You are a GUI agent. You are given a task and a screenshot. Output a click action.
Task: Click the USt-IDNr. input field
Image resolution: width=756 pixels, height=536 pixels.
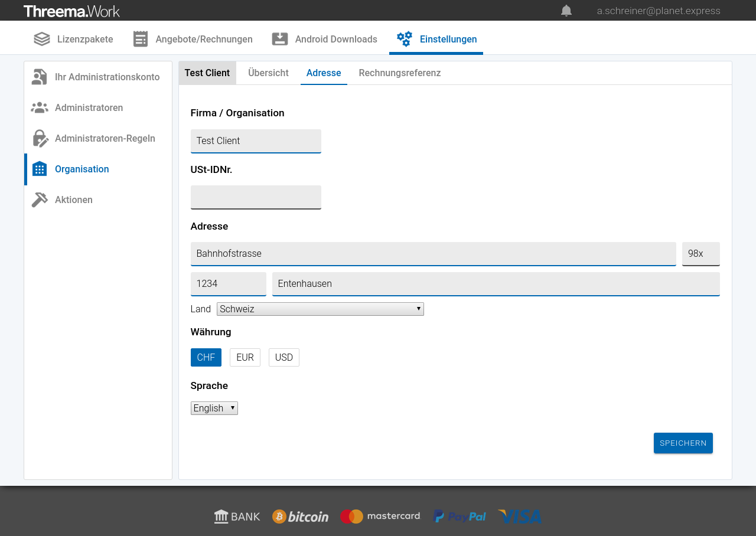pos(256,197)
